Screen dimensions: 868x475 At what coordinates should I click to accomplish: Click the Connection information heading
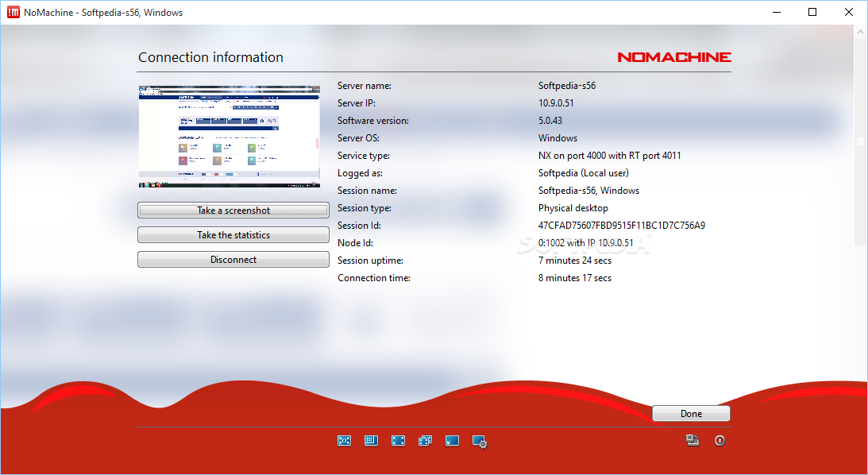point(210,57)
